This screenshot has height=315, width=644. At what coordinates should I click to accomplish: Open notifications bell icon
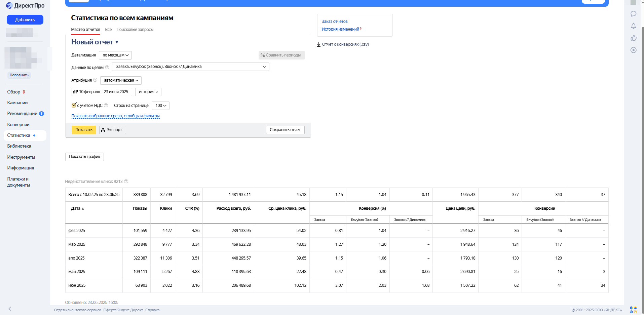click(x=633, y=26)
